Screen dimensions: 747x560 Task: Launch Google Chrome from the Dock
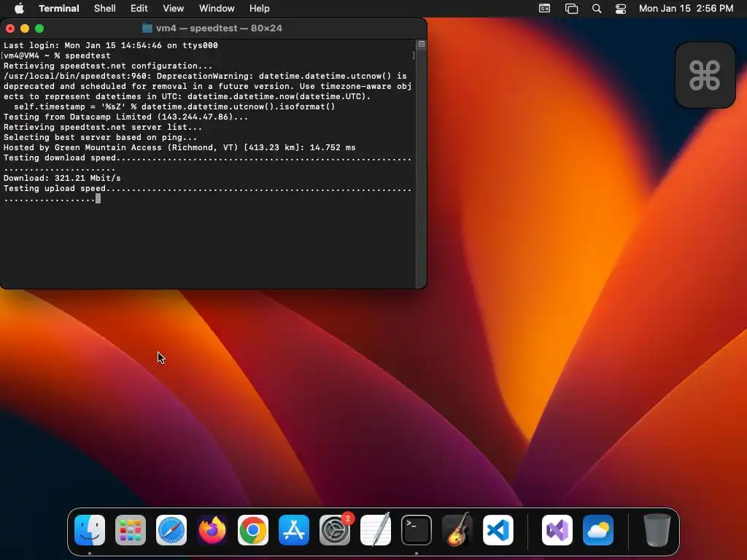click(x=253, y=530)
